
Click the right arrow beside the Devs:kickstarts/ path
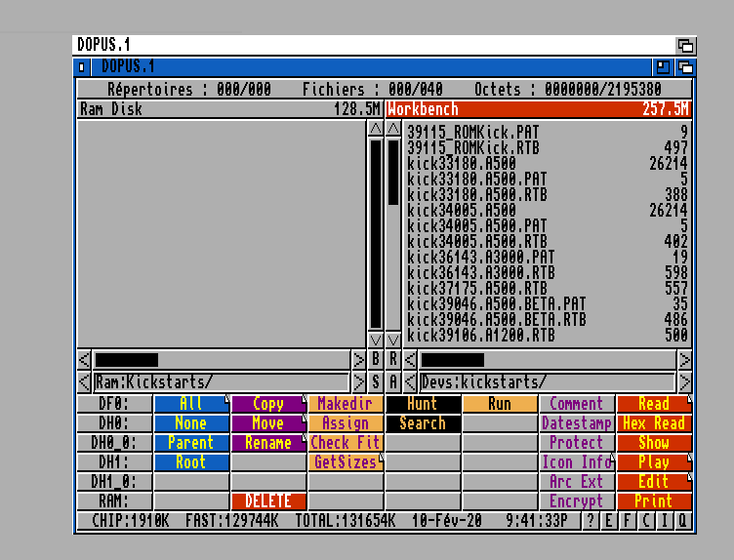[684, 382]
